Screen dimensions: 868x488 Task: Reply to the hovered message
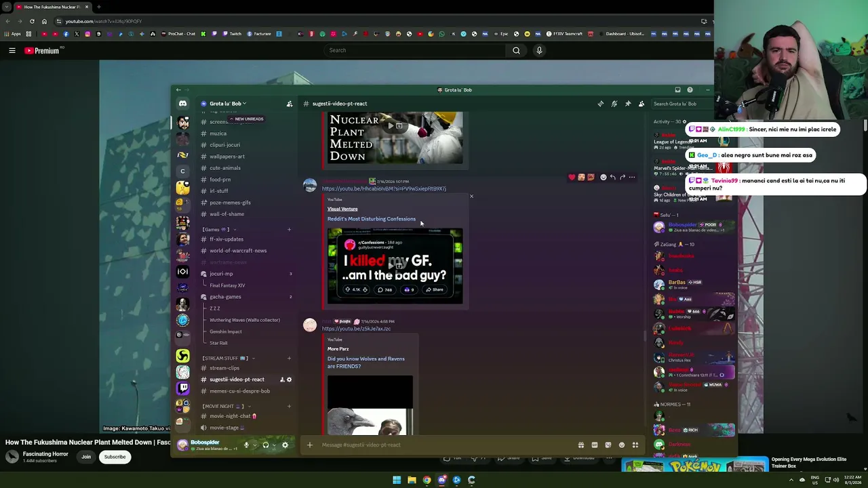tap(612, 178)
